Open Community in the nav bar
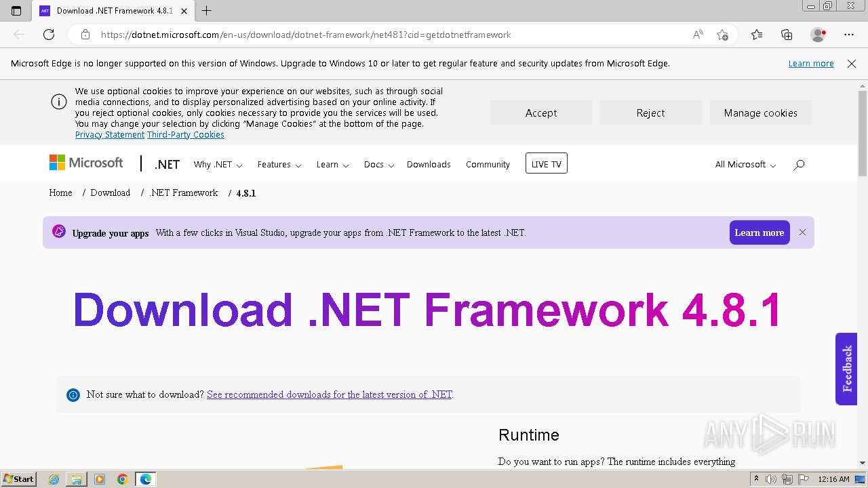 (488, 165)
